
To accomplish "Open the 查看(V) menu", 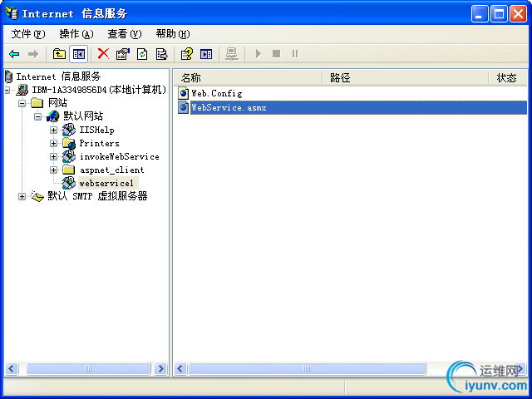I will tap(125, 34).
